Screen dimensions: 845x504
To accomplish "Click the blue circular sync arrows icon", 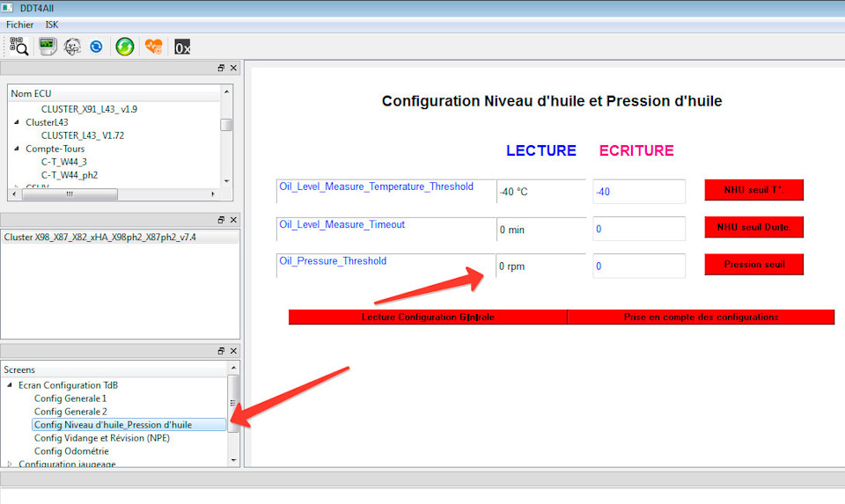I will [96, 47].
